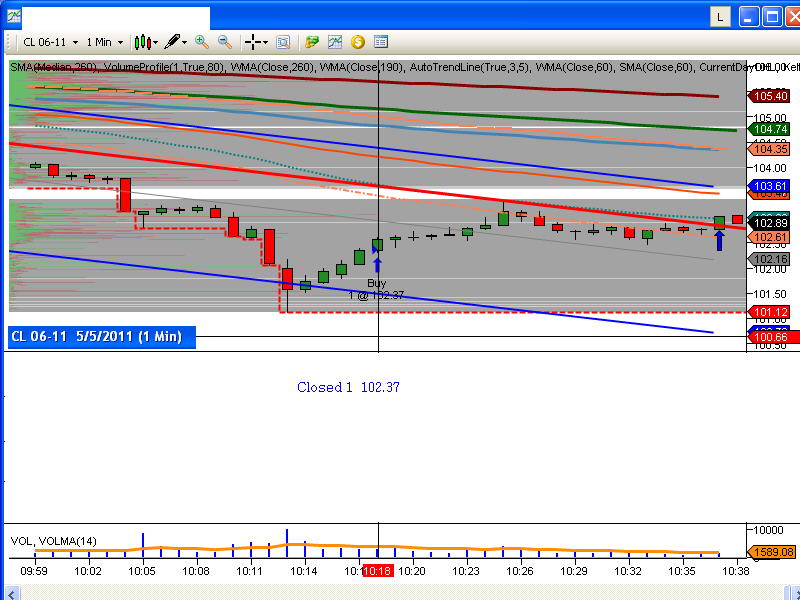Select the 102.89 black price marker

[768, 223]
